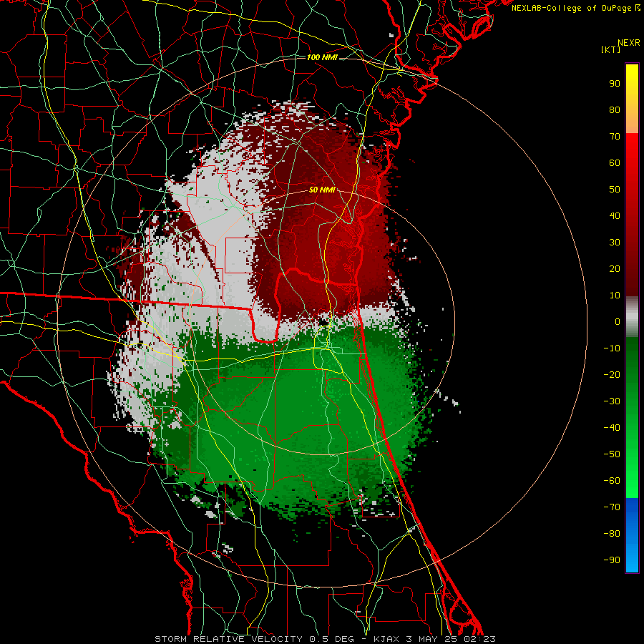The image size is (644, 644).
Task: Click the -30 value on the velocity color scale
Action: click(612, 401)
